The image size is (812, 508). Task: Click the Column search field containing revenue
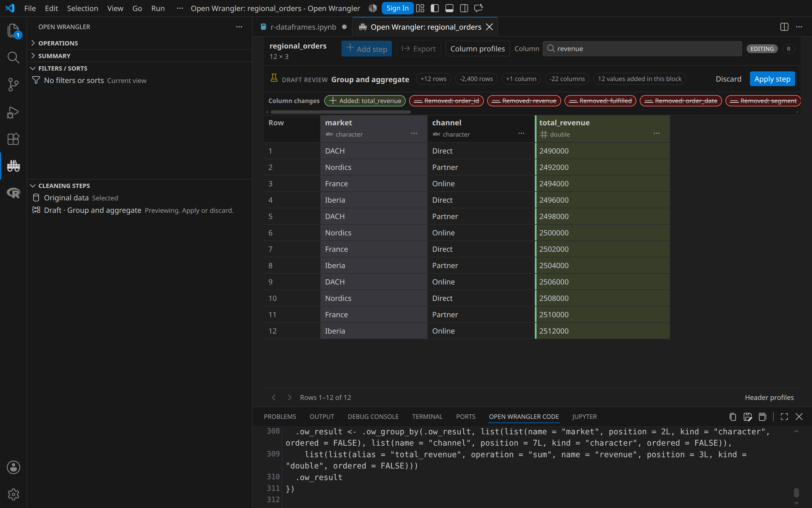tap(642, 49)
